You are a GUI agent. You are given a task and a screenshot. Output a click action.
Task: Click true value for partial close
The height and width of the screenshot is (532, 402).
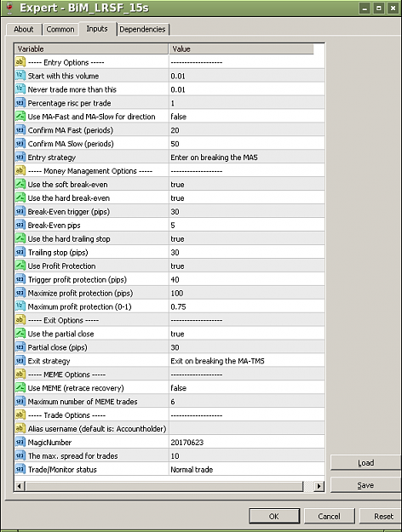pyautogui.click(x=177, y=334)
